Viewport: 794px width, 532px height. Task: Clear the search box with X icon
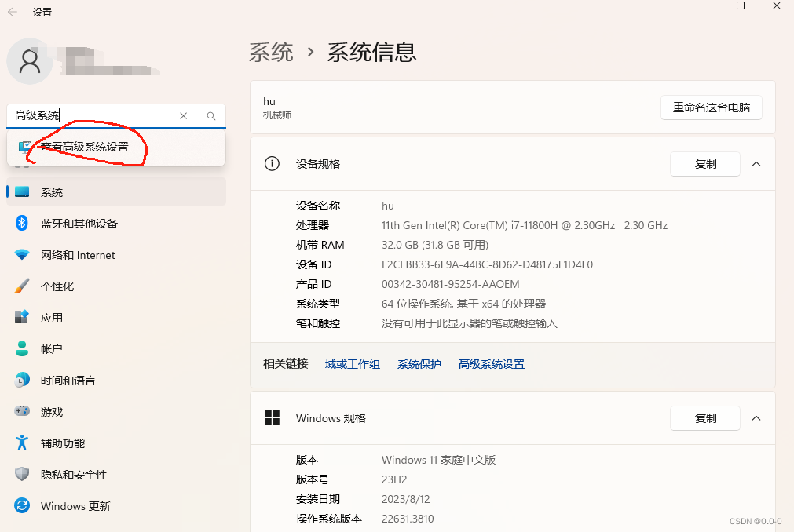(183, 116)
